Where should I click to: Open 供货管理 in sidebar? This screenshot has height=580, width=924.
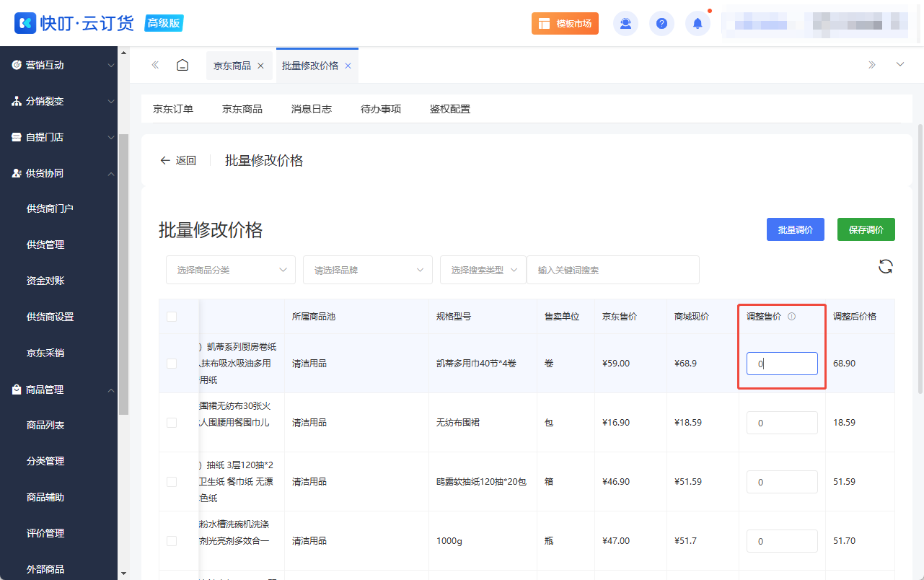45,245
